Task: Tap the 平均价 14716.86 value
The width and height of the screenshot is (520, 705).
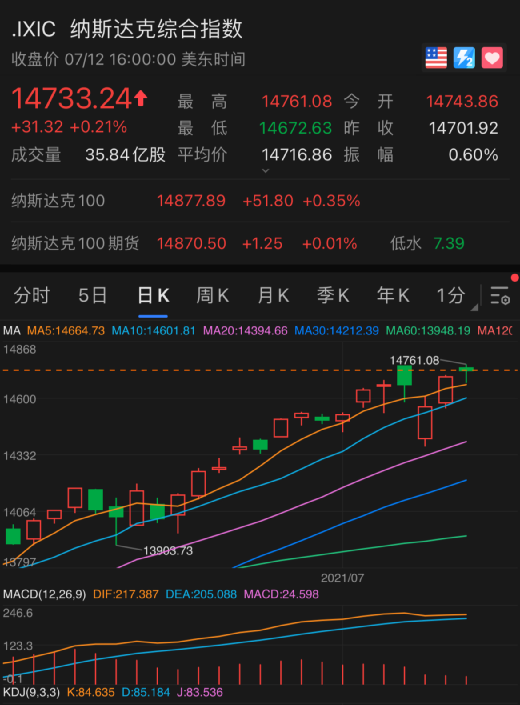Action: (x=297, y=155)
